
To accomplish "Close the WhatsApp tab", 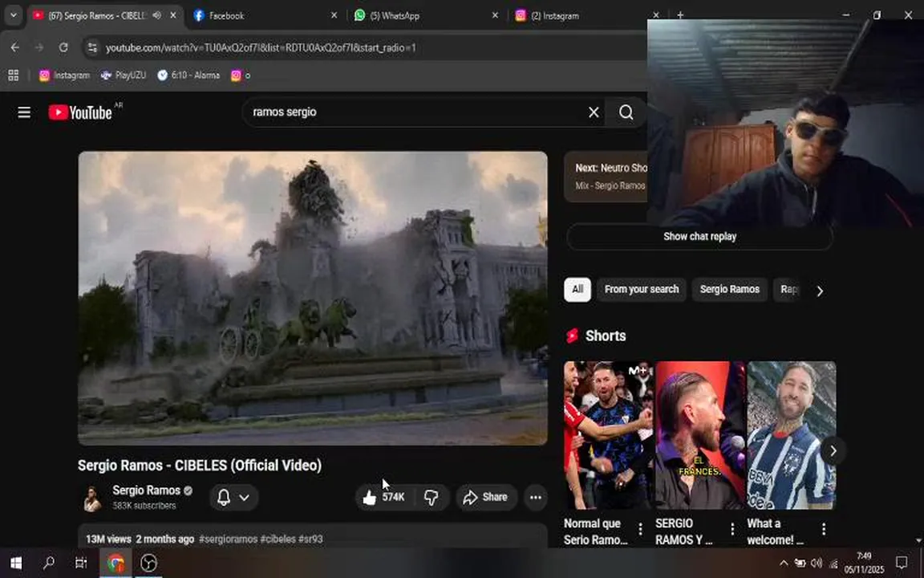I will pos(495,16).
